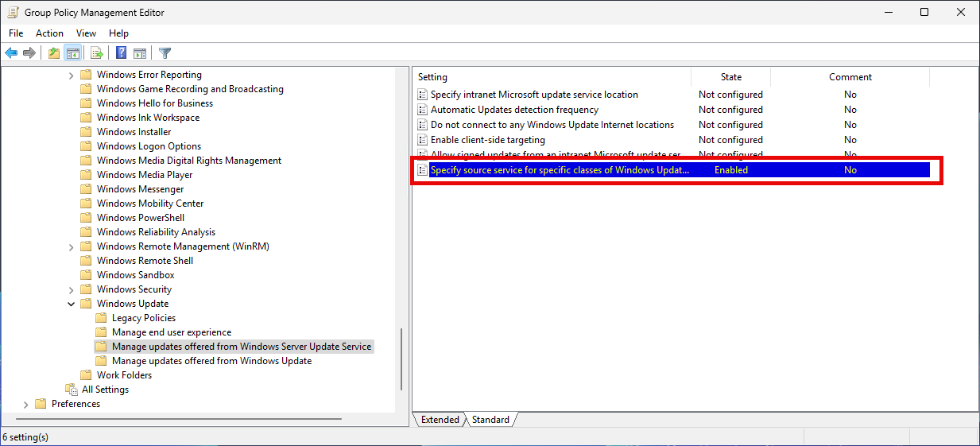
Task: Click the Filter funnel toolbar icon
Action: point(165,53)
